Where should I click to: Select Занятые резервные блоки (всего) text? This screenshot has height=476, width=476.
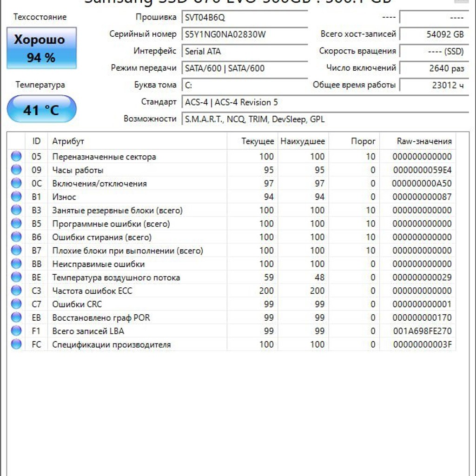(x=118, y=211)
